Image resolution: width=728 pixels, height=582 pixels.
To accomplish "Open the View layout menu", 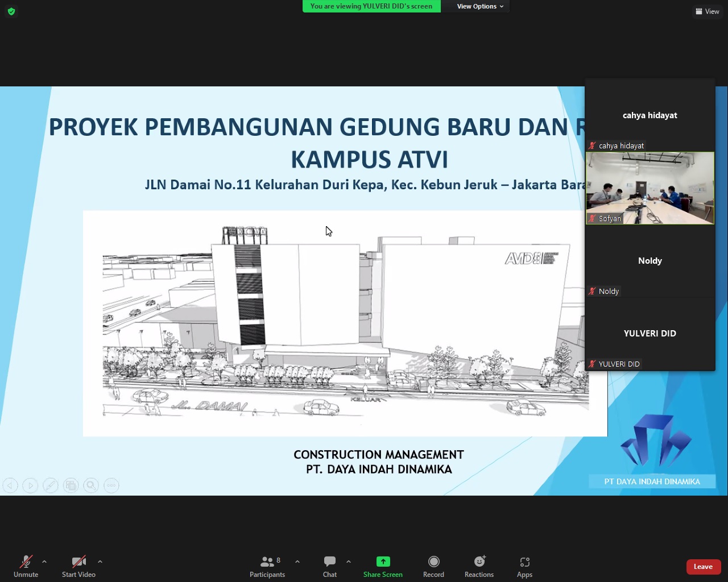I will point(707,11).
